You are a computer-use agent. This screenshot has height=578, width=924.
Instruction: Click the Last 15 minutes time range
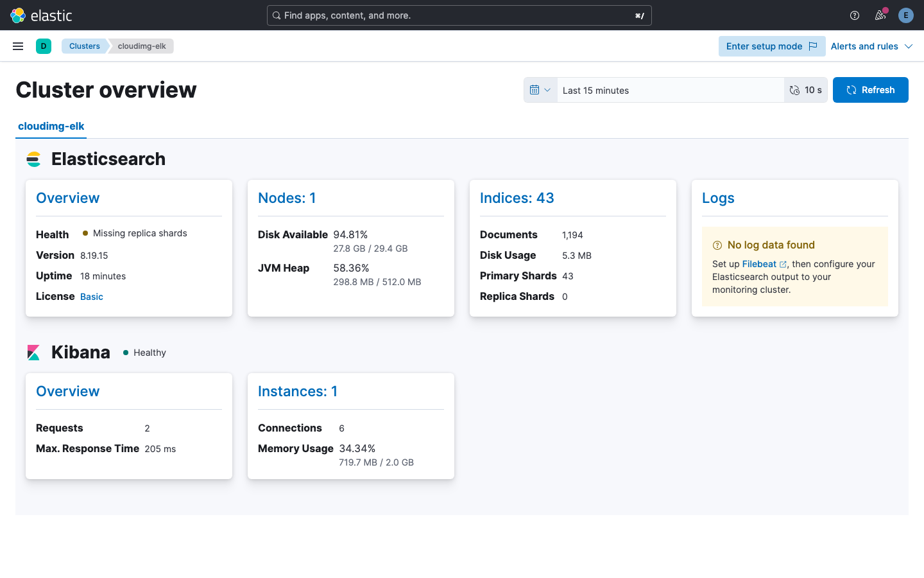670,90
